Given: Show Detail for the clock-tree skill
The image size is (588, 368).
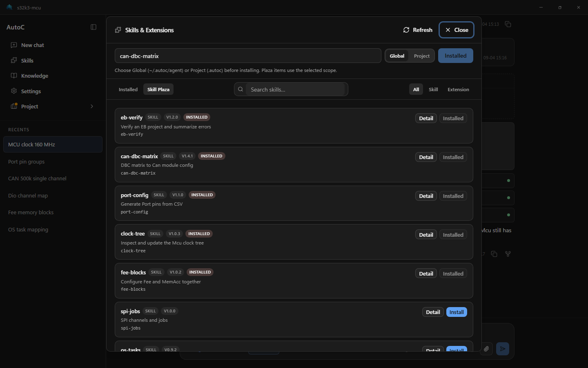Looking at the screenshot, I should tap(426, 235).
